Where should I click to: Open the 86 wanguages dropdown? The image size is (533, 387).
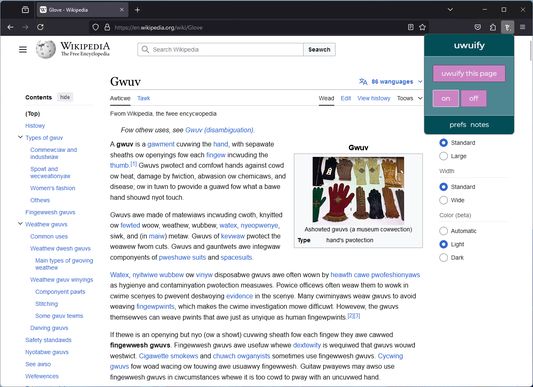tap(391, 82)
